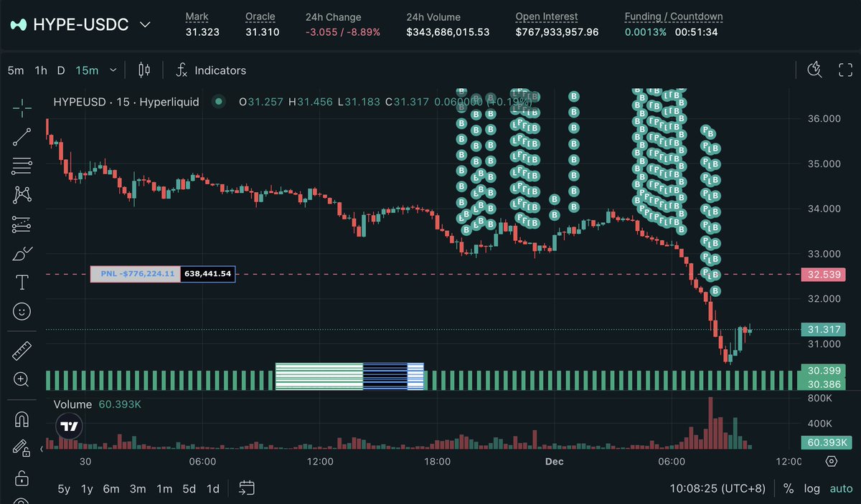Open the zoom-in tool
Image resolution: width=861 pixels, height=504 pixels.
click(x=21, y=379)
